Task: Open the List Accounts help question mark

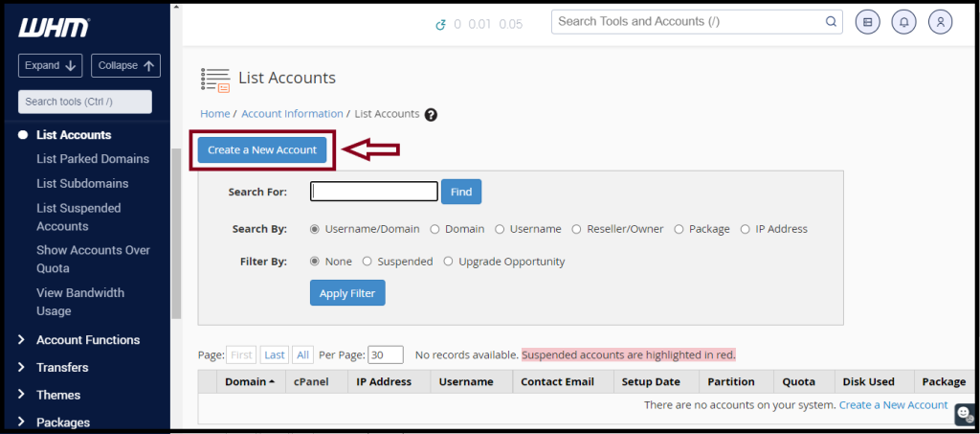Action: point(431,114)
